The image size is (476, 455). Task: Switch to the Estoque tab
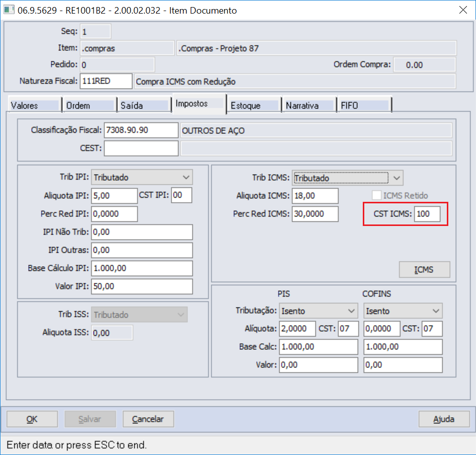[x=255, y=105]
